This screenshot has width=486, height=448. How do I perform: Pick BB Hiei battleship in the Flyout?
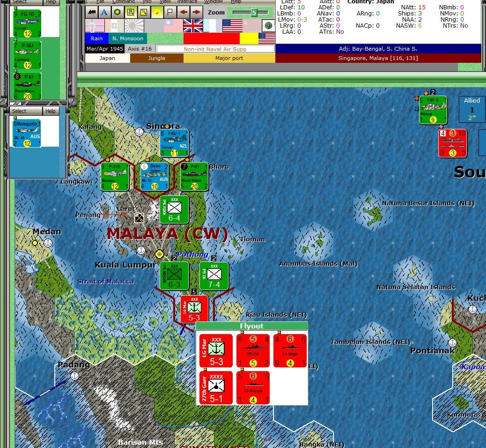click(253, 351)
